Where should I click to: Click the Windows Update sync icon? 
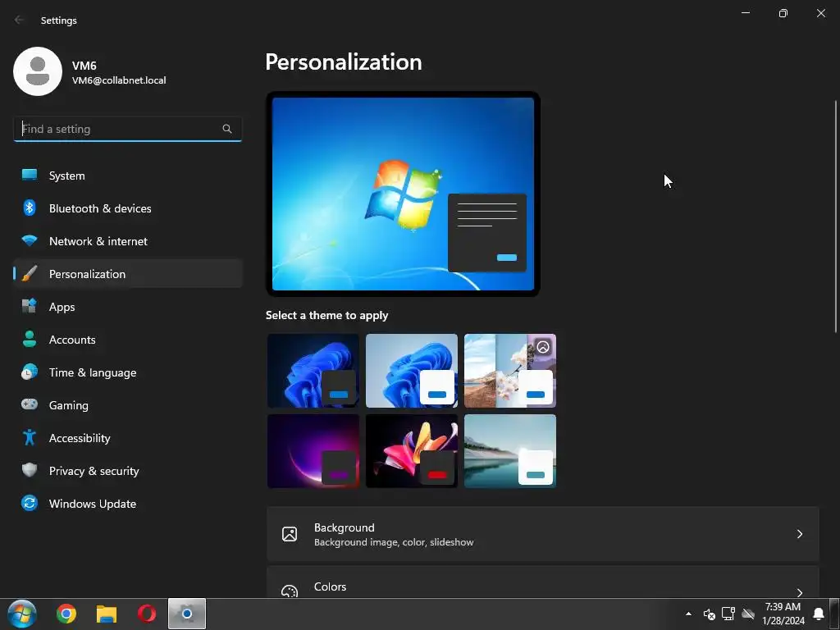pyautogui.click(x=30, y=503)
